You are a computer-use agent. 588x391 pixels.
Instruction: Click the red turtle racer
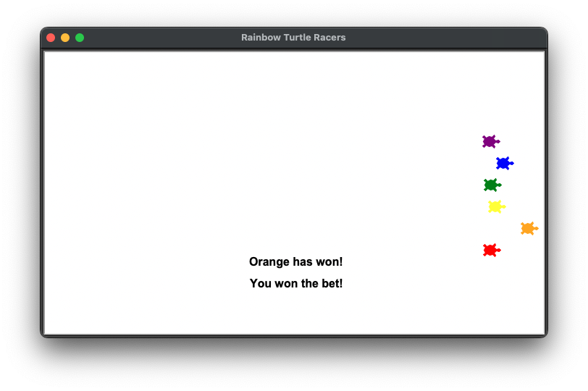(492, 250)
